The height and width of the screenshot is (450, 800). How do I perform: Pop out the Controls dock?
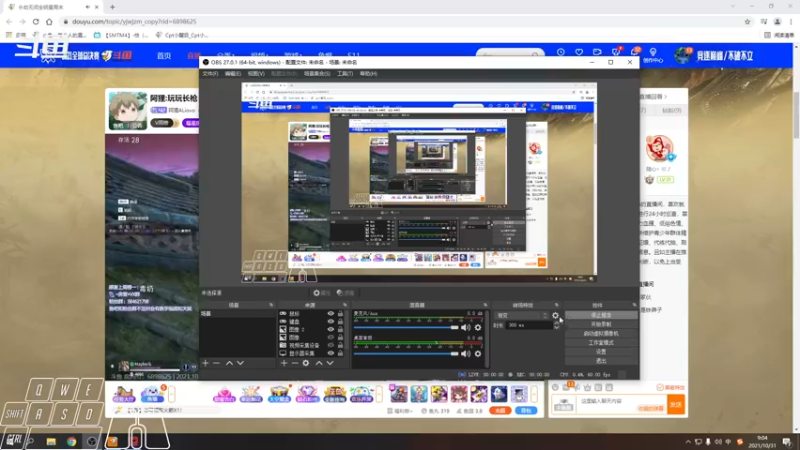(634, 305)
